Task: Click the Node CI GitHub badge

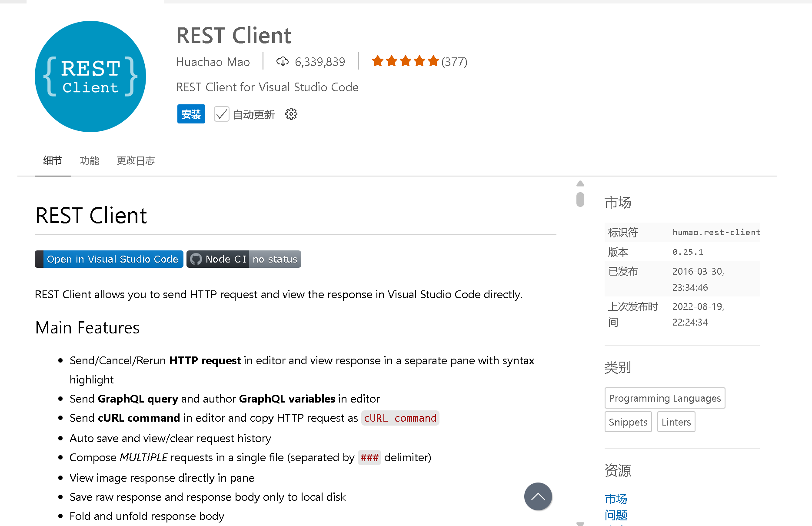Action: pos(243,259)
